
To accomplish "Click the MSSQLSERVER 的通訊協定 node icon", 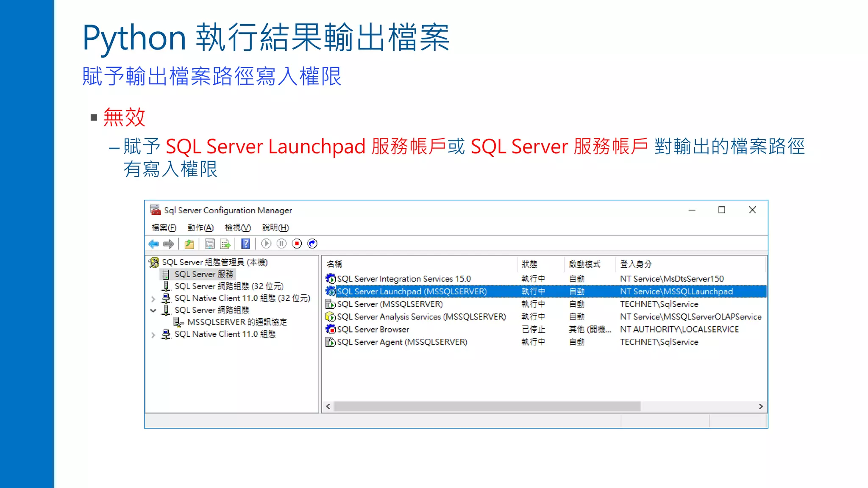I will click(178, 322).
